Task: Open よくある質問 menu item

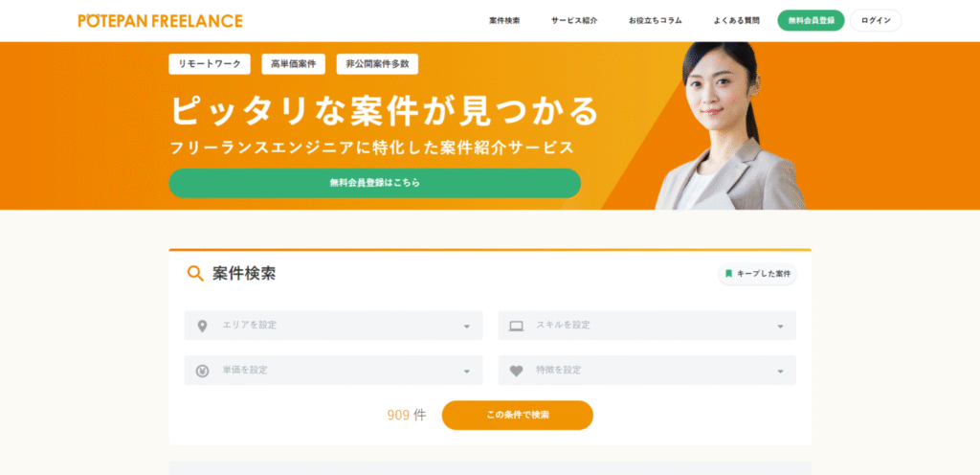Action: tap(737, 21)
